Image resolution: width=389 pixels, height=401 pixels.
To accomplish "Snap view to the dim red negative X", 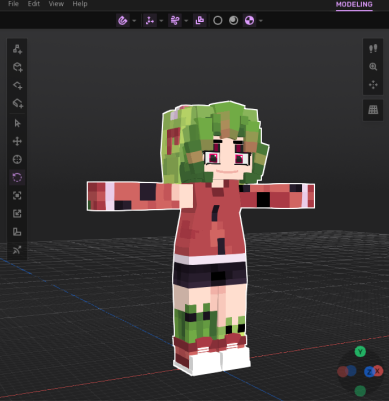I will click(x=342, y=371).
